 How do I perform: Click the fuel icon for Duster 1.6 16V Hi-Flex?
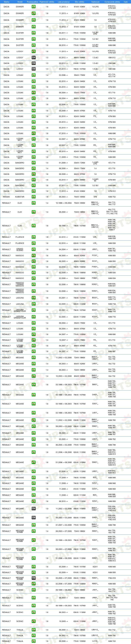[34, 45]
